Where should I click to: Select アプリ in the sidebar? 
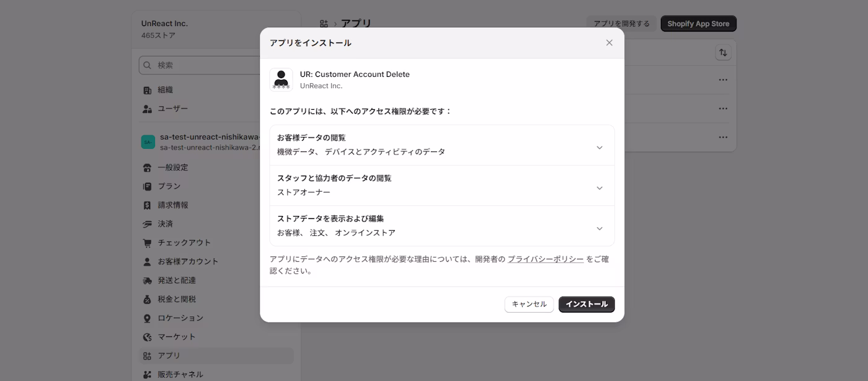tap(216, 356)
